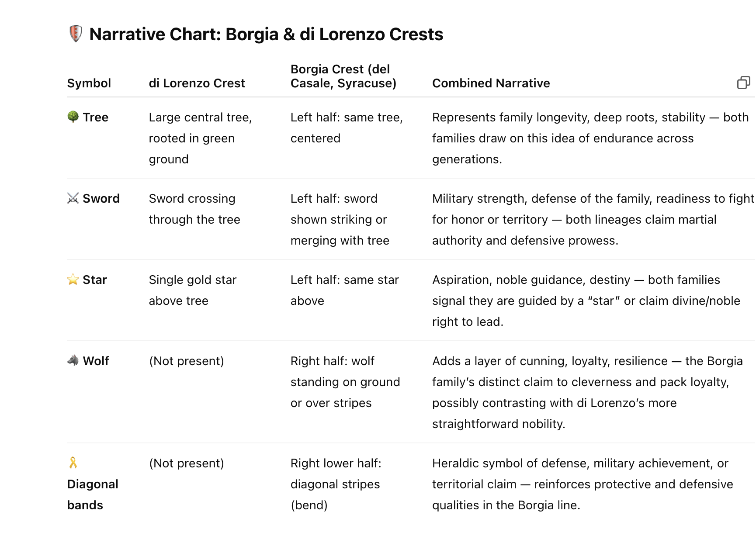
Task: Click the "Right lower half: diagonal stripes" cell
Action: 336,484
